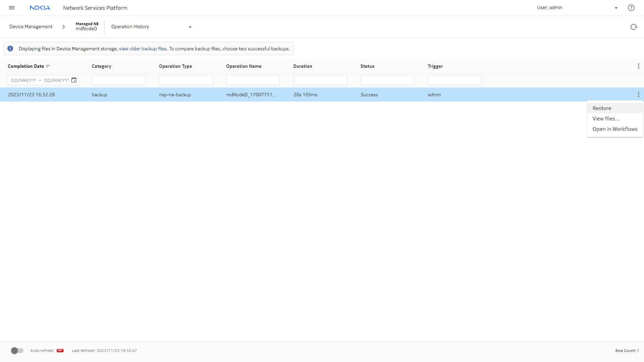
Task: Click the Status filter input field
Action: click(x=387, y=80)
